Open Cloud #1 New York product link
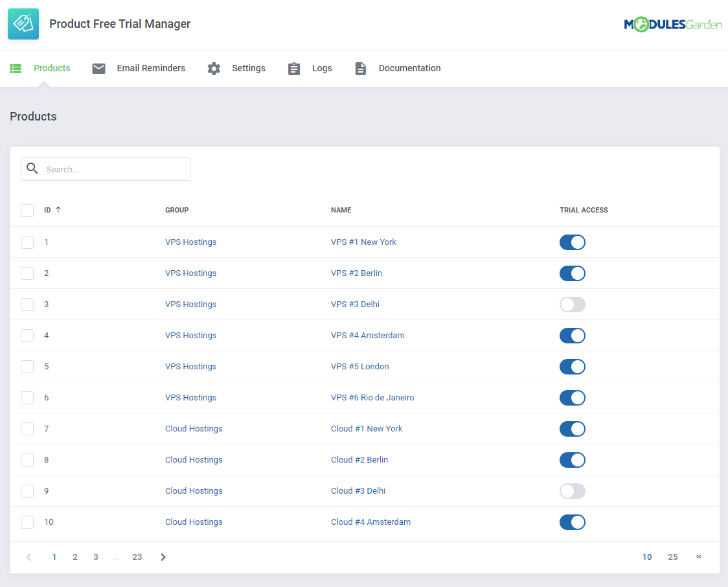The height and width of the screenshot is (587, 728). [367, 429]
